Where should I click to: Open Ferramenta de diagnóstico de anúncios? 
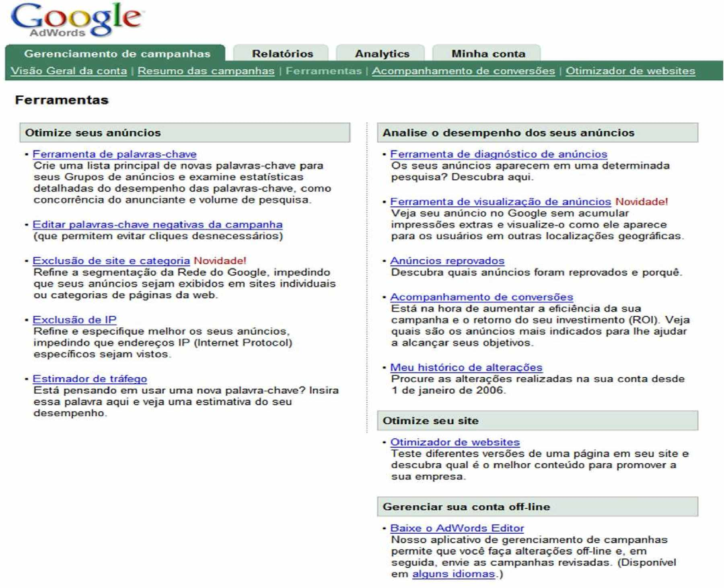499,154
